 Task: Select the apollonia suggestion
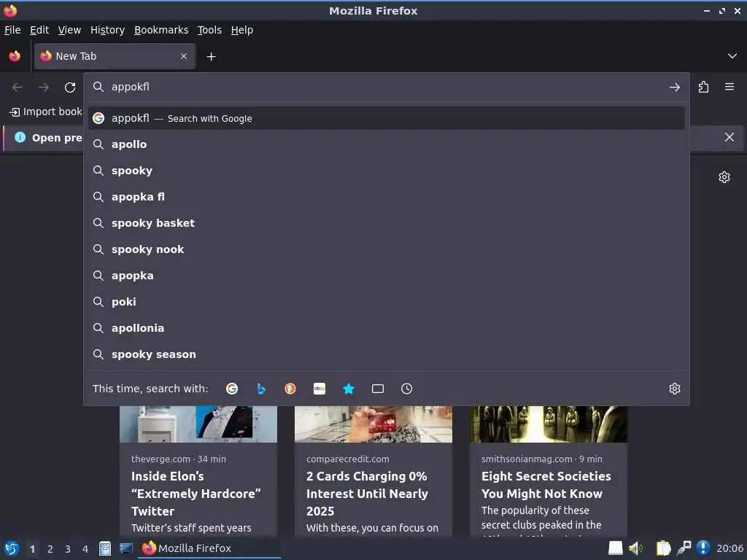pos(387,327)
